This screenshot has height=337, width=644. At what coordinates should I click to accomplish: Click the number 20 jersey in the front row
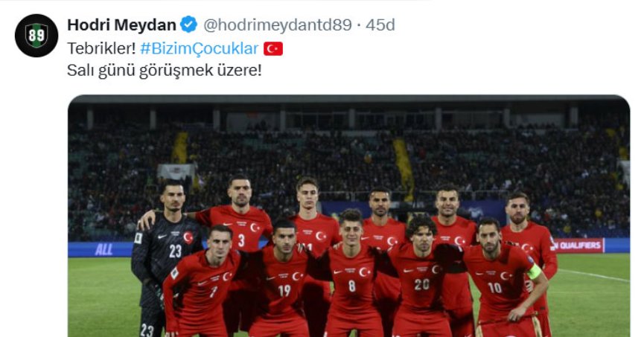[x=422, y=284]
